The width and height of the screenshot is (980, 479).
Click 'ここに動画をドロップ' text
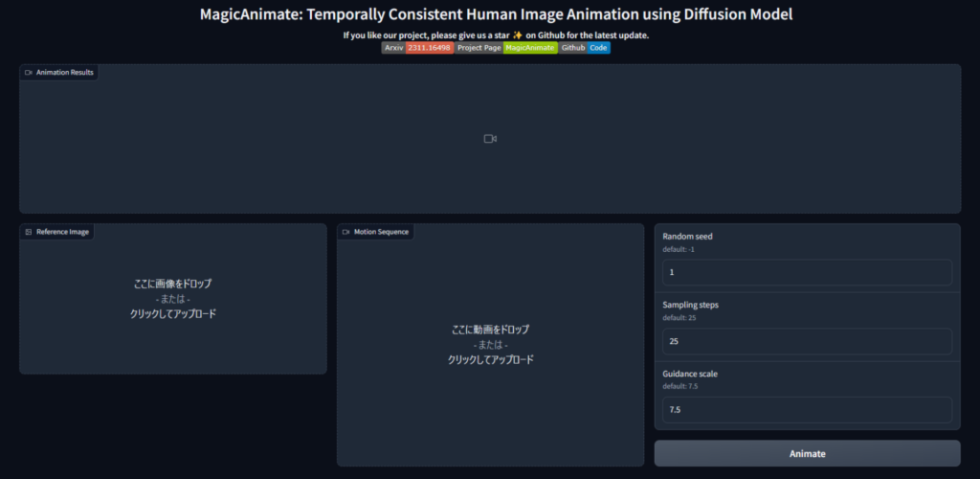coord(491,330)
